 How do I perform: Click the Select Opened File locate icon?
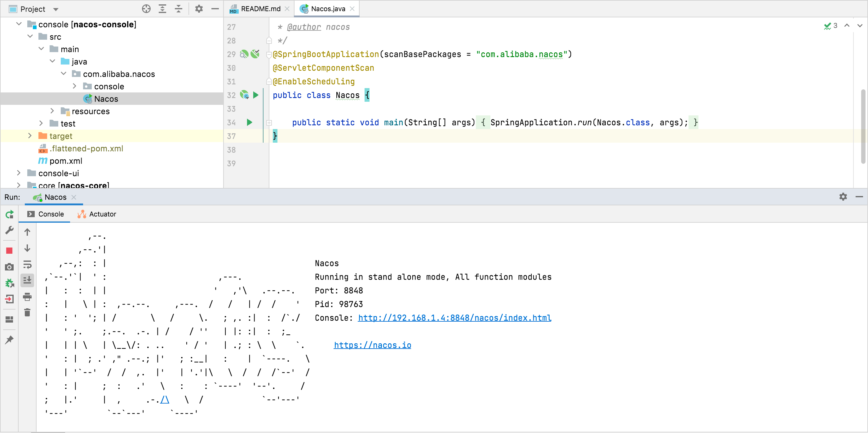[x=146, y=9]
